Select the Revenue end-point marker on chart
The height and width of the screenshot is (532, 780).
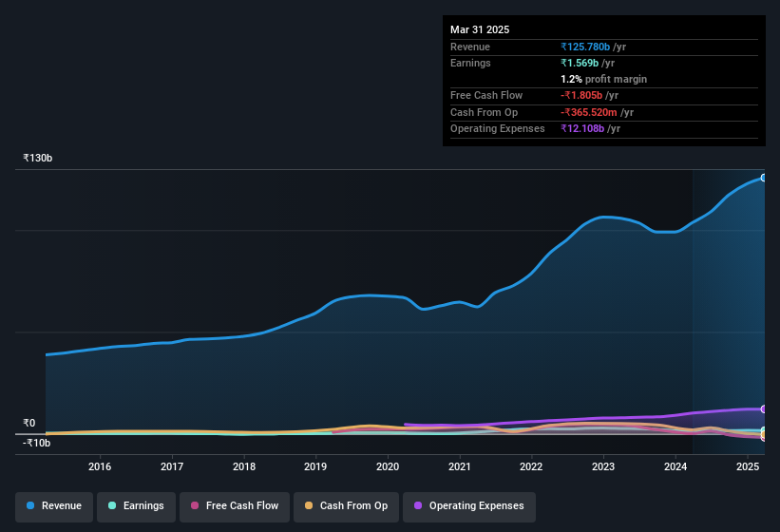[764, 178]
